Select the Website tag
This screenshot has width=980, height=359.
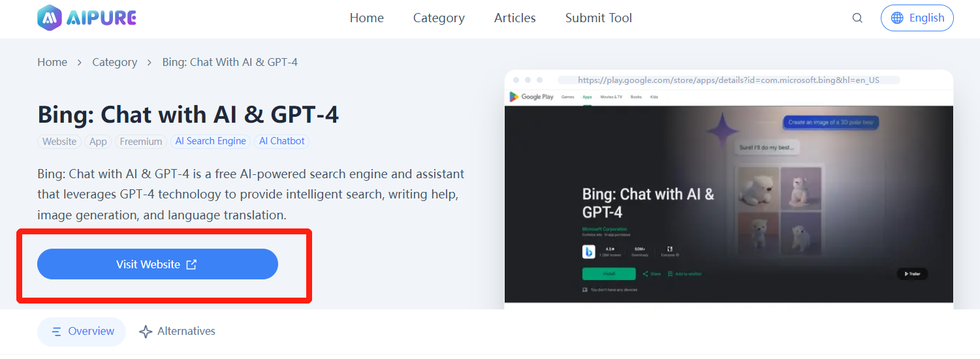click(x=59, y=141)
